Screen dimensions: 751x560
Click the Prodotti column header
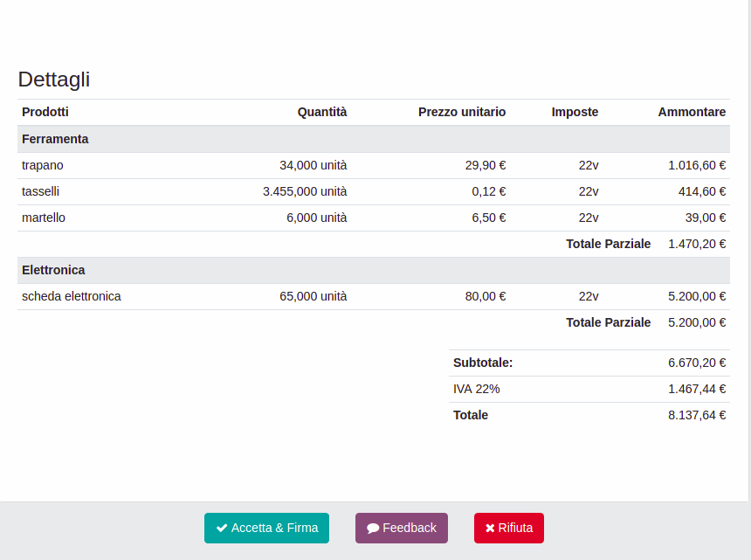45,112
